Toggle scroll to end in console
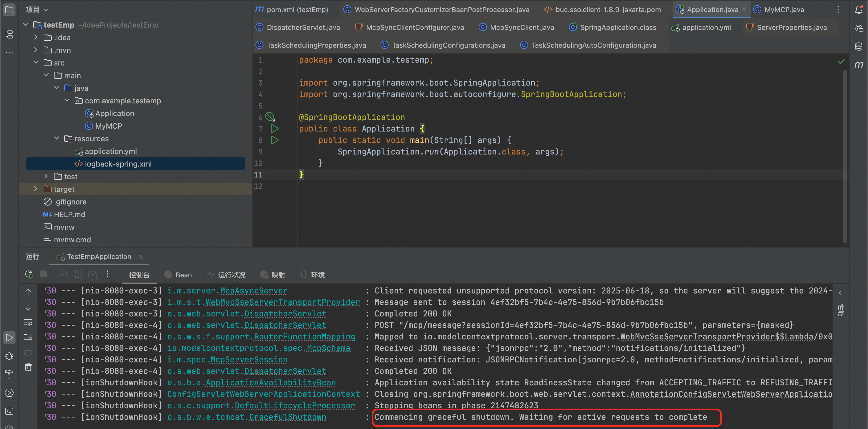Screen dimensions: 868x429 pos(28,337)
